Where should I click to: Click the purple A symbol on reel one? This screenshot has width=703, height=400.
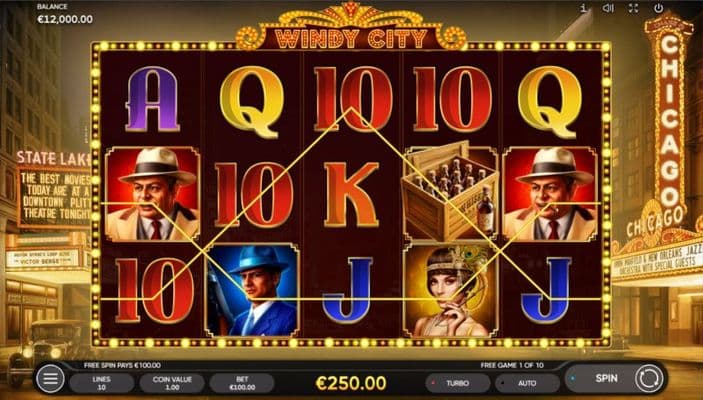tap(152, 99)
